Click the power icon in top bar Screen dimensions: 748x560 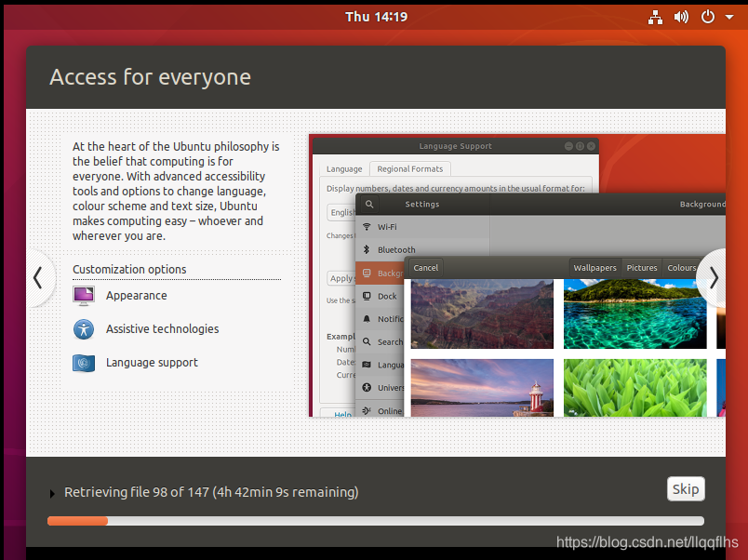707,17
